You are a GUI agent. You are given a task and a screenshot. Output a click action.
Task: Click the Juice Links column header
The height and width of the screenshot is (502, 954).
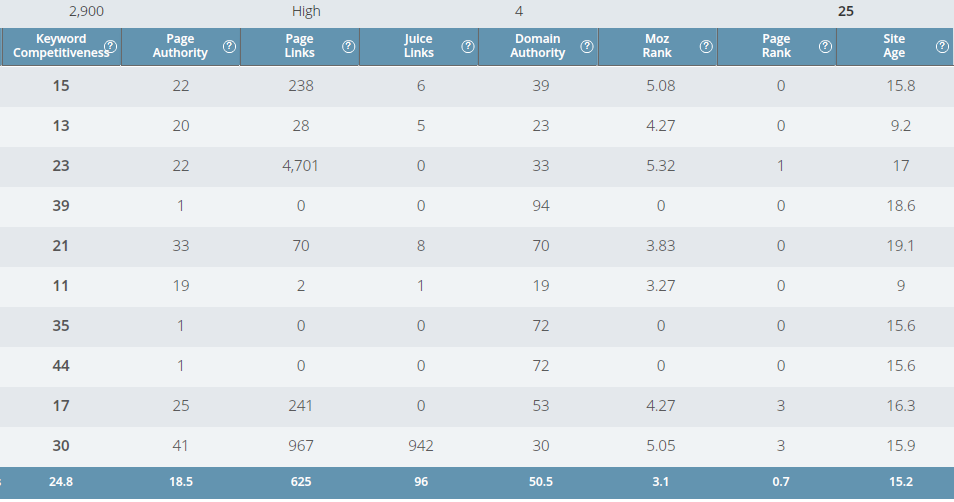(419, 46)
